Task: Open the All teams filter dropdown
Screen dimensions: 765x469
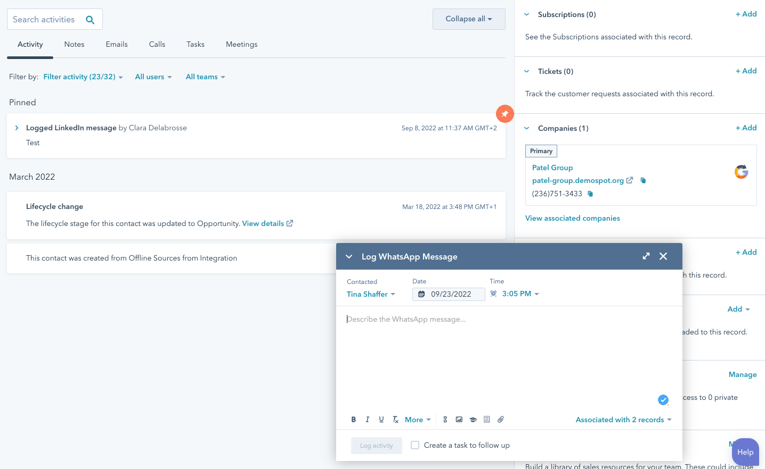Action: click(205, 77)
